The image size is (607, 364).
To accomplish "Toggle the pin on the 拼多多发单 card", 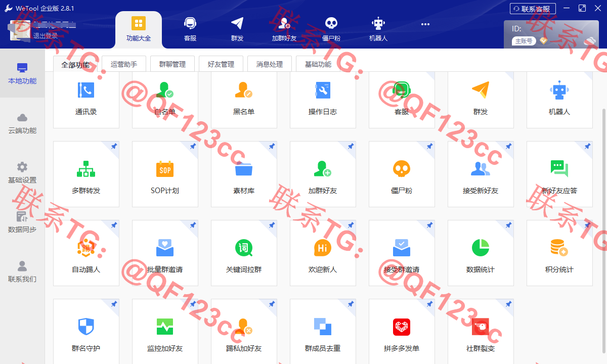I will (x=429, y=304).
